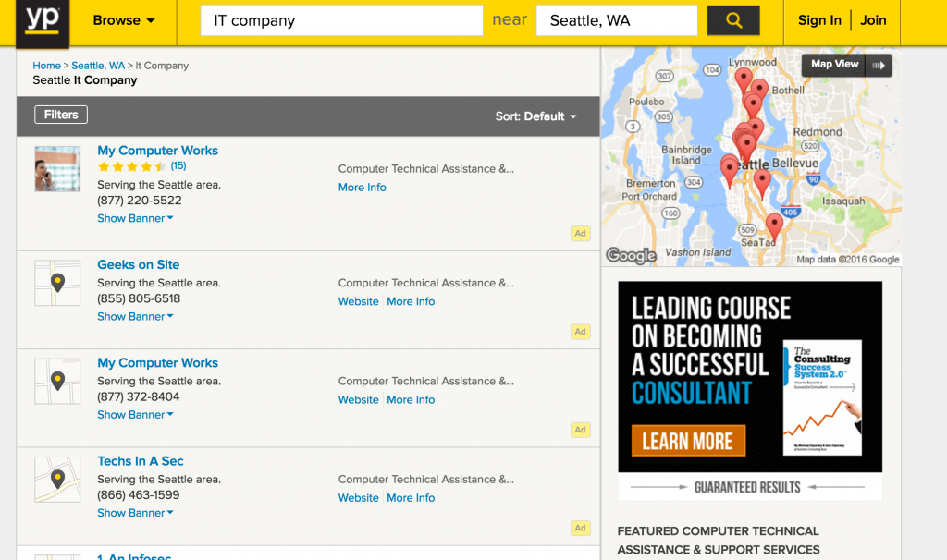This screenshot has height=560, width=947.
Task: Expand Show Banner under Techs In A Sec
Action: click(x=135, y=513)
